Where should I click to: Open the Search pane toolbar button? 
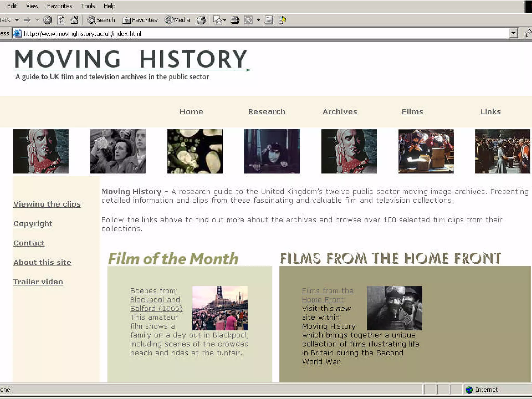coord(101,20)
